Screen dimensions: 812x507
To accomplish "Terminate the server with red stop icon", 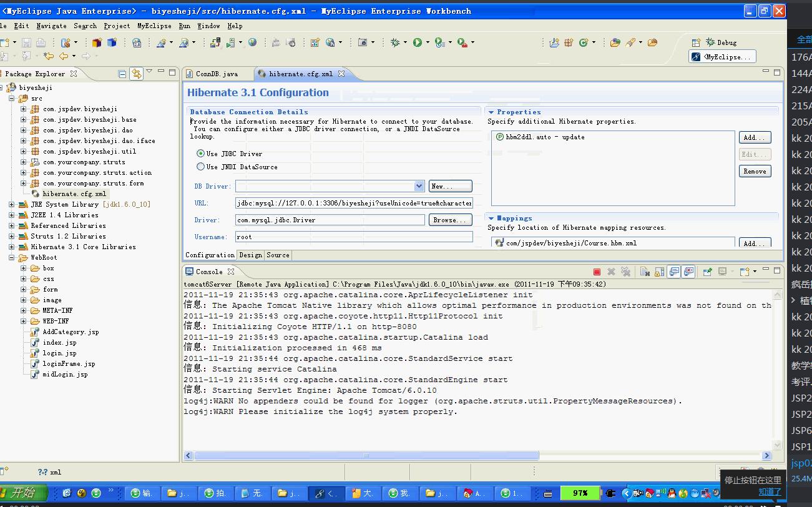I will pyautogui.click(x=597, y=272).
